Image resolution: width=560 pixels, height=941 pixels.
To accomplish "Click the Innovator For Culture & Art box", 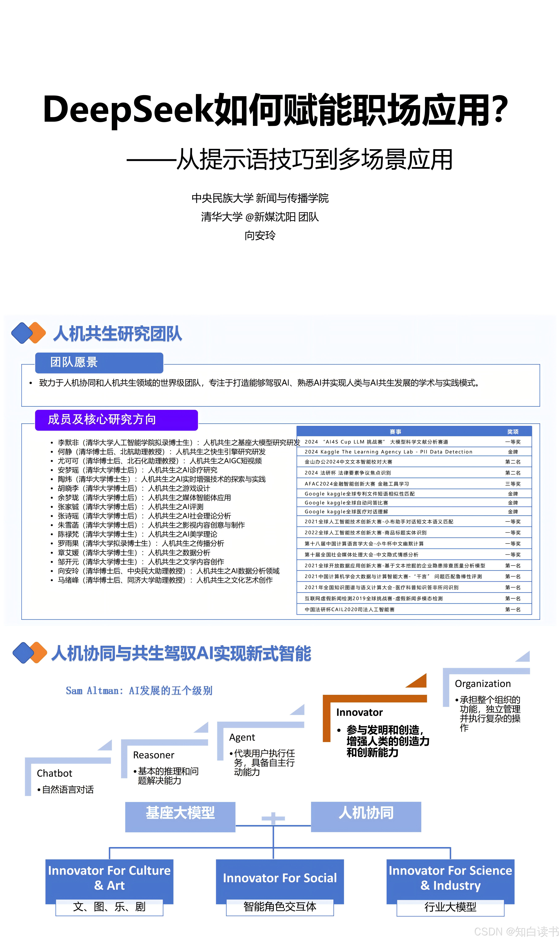I will (109, 878).
